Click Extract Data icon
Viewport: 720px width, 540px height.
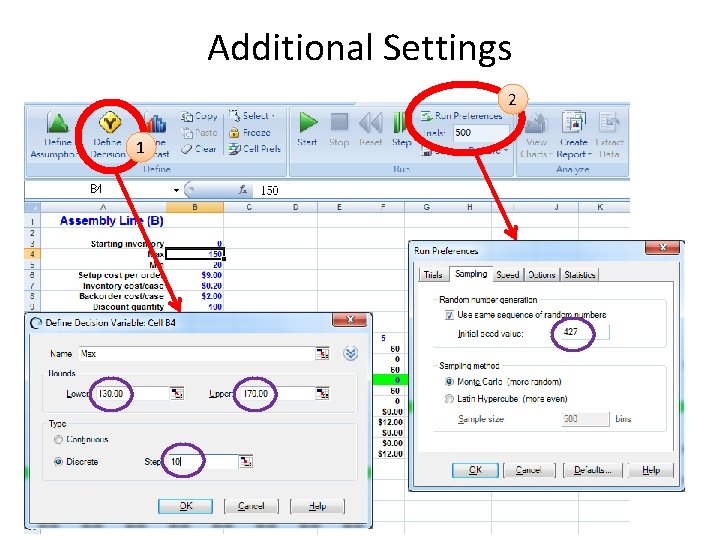[609, 122]
